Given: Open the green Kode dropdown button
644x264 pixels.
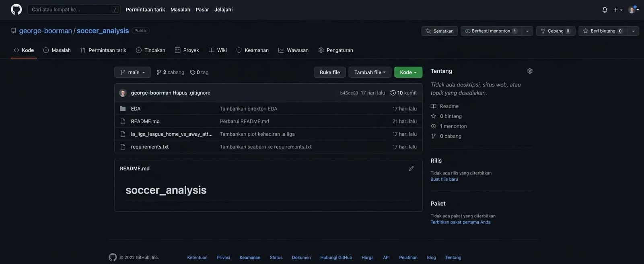Looking at the screenshot, I should [x=408, y=72].
